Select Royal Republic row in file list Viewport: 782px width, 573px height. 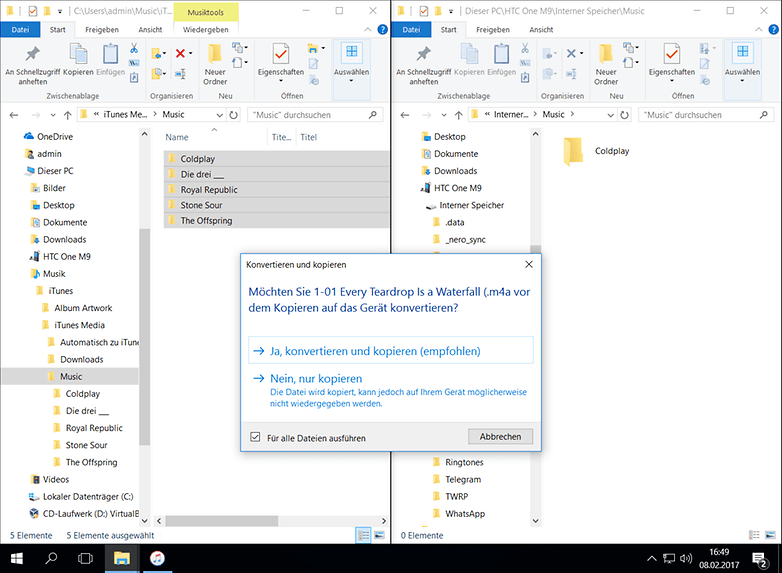276,190
